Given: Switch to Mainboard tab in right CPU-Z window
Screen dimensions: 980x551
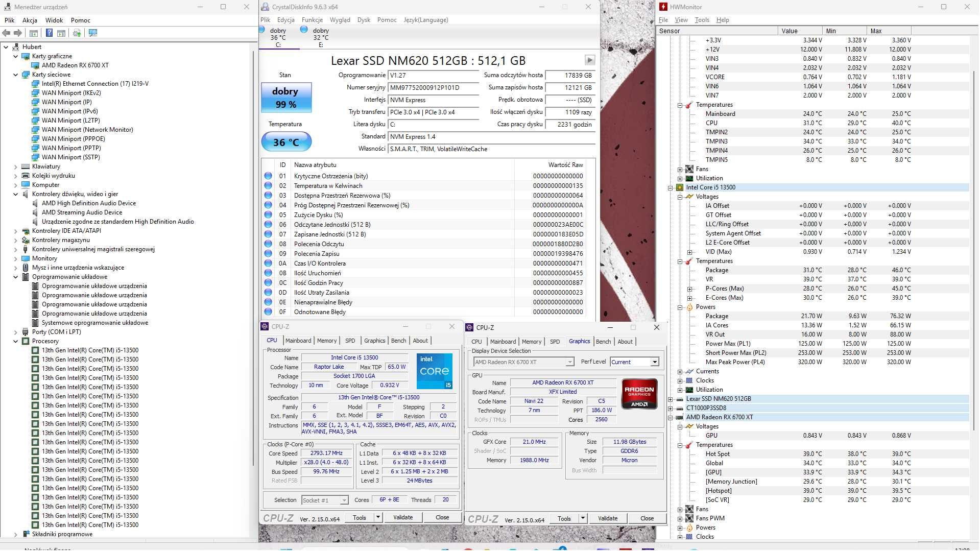Looking at the screenshot, I should pyautogui.click(x=503, y=342).
